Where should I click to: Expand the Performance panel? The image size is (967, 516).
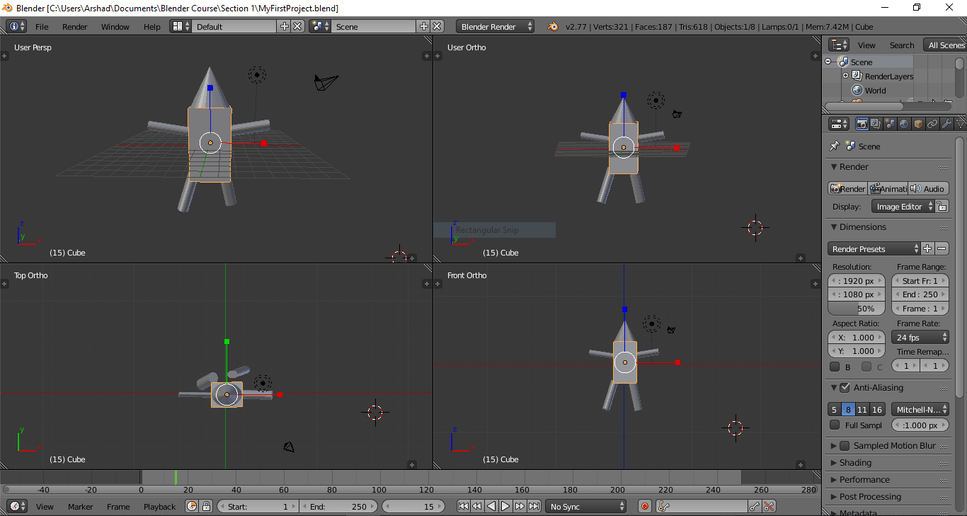click(864, 480)
